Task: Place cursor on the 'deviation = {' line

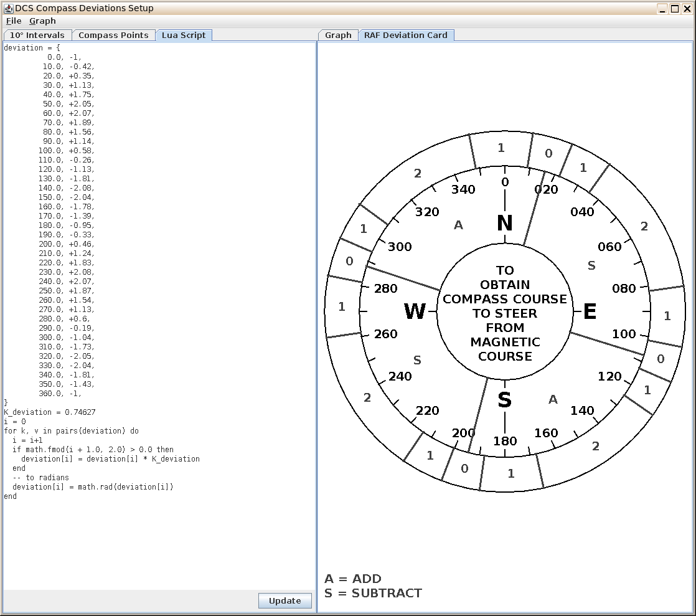Action: click(32, 47)
